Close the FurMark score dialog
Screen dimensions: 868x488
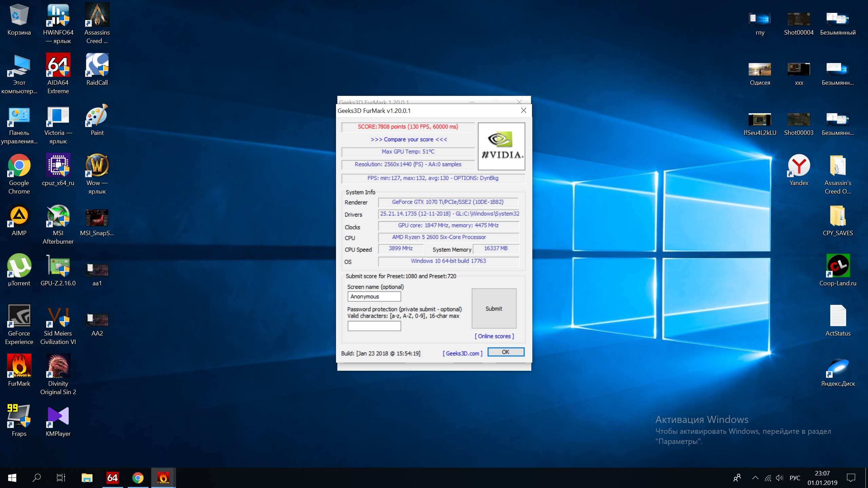524,110
